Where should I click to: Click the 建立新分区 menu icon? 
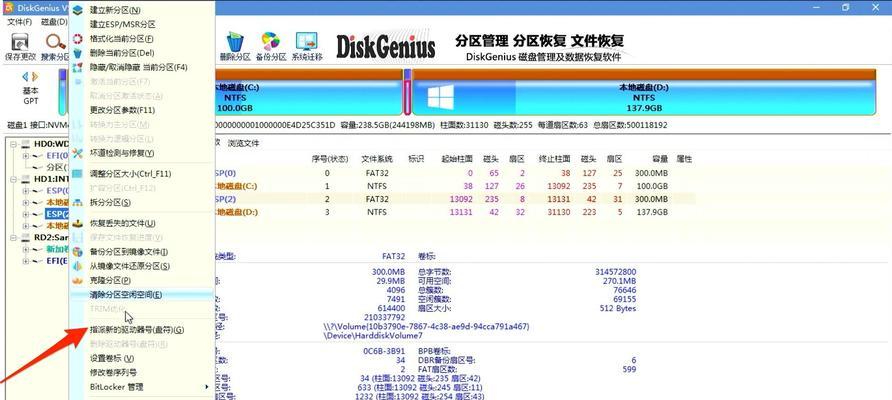click(x=78, y=10)
